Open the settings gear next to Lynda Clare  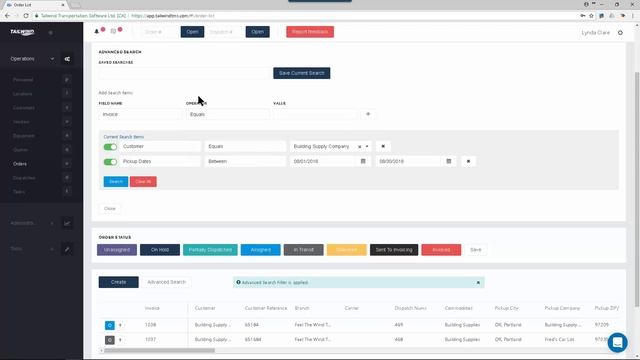pyautogui.click(x=620, y=33)
